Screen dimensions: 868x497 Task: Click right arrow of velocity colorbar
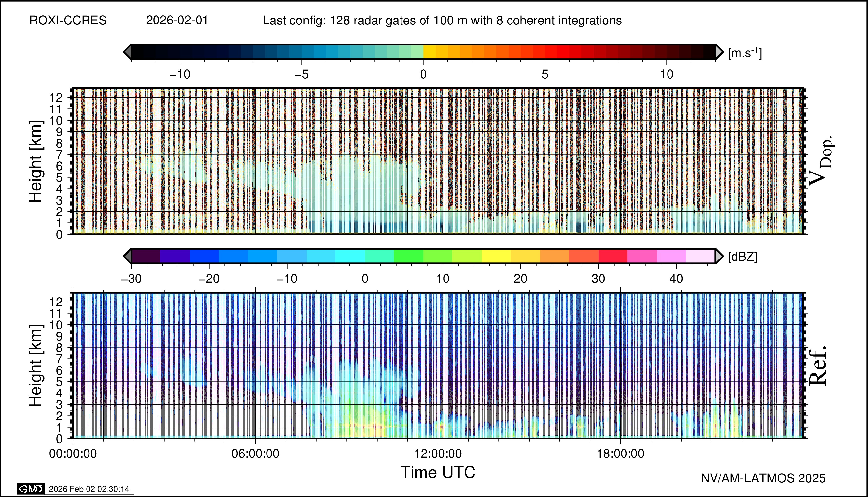click(x=719, y=52)
